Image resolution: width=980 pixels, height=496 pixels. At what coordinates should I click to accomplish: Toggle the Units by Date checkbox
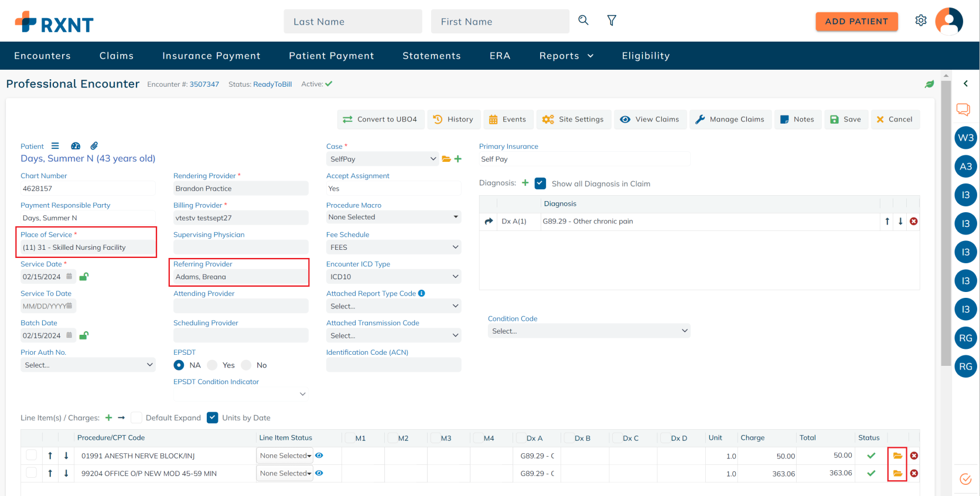tap(213, 417)
